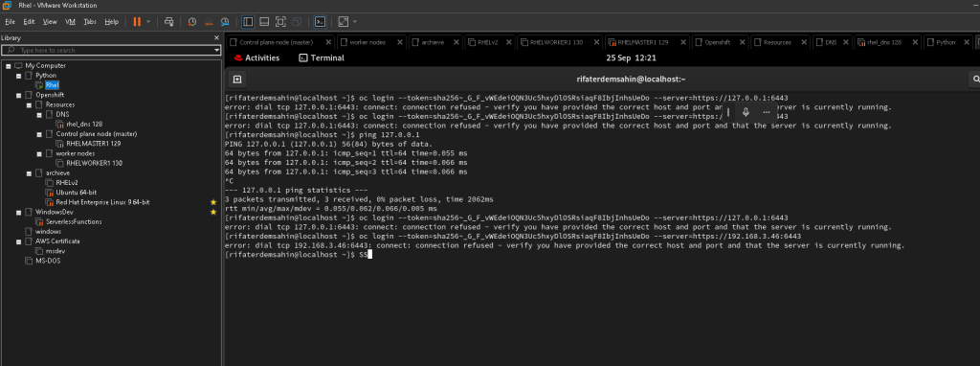The image size is (980, 366).
Task: Open the Library search dropdown arrow
Action: click(x=217, y=50)
